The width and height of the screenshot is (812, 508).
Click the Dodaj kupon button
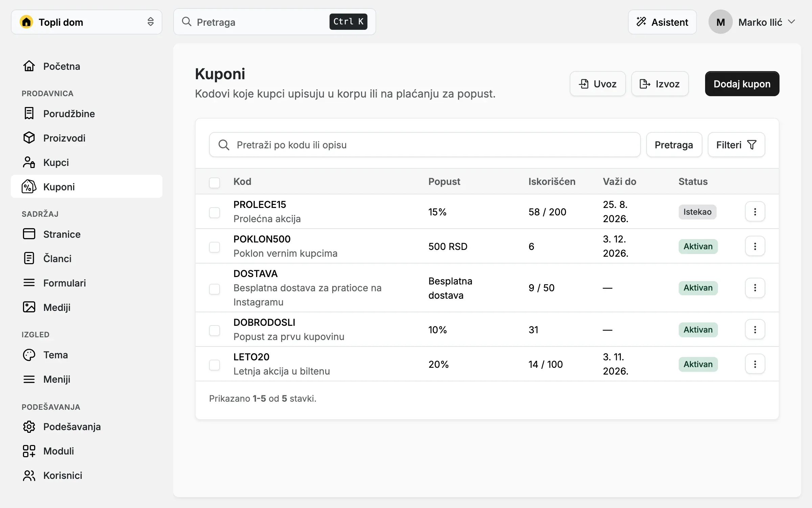coord(742,84)
